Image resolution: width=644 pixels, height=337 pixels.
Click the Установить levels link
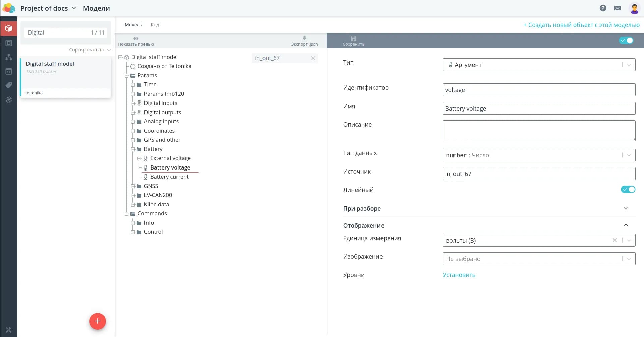(459, 275)
